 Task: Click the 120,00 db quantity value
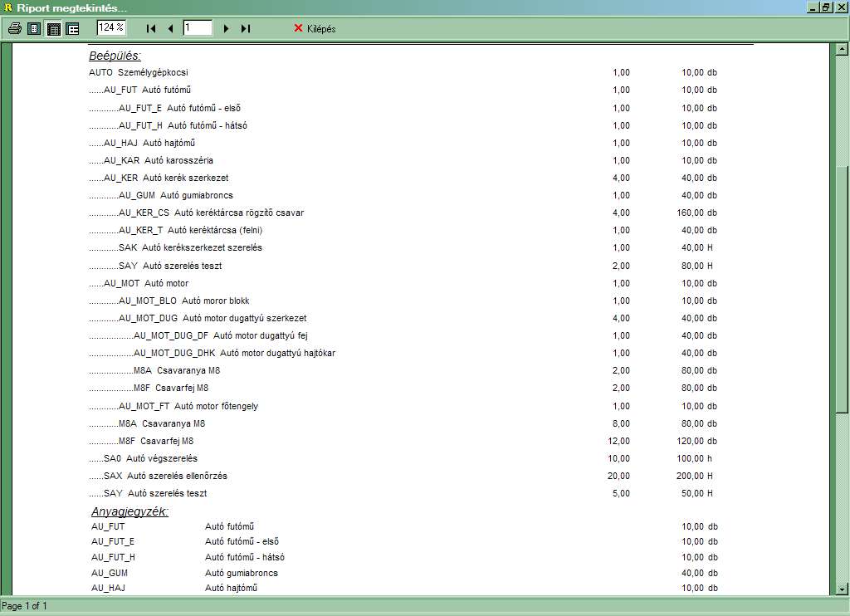tap(696, 441)
